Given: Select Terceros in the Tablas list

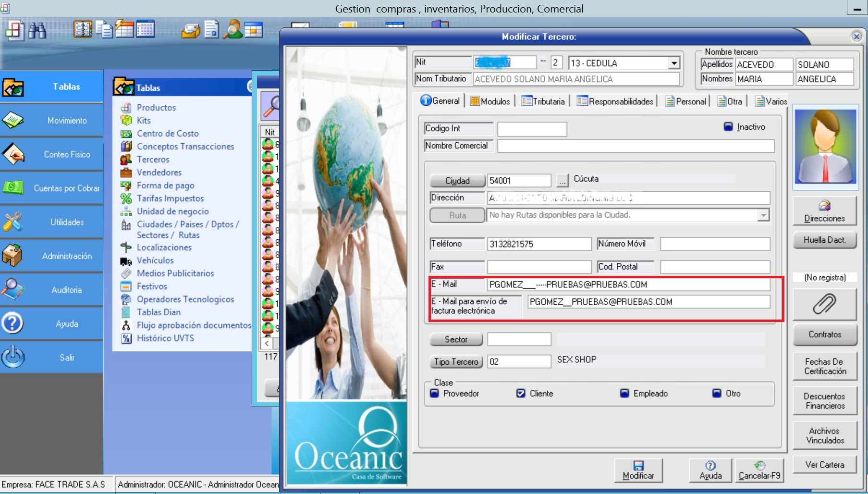Looking at the screenshot, I should 153,160.
